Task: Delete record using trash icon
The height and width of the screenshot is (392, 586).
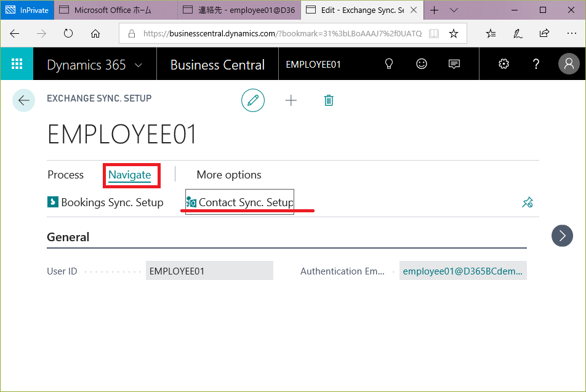Action: coord(329,100)
